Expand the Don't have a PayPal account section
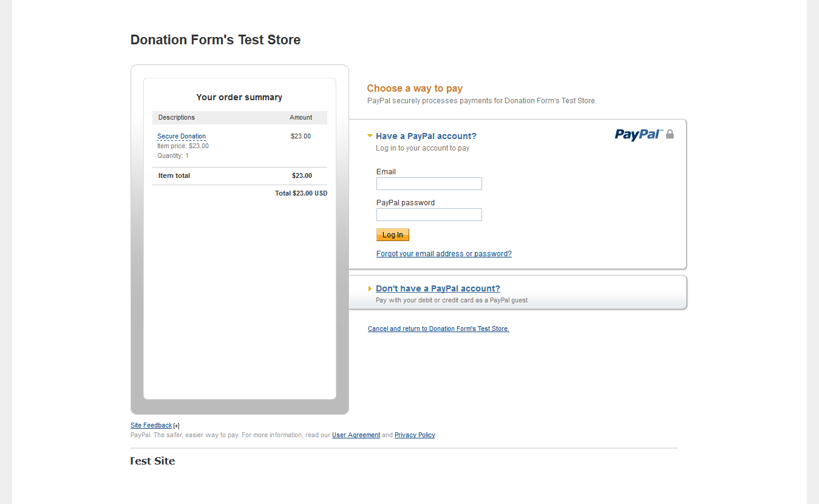Viewport: 819px width, 504px height. 438,288
